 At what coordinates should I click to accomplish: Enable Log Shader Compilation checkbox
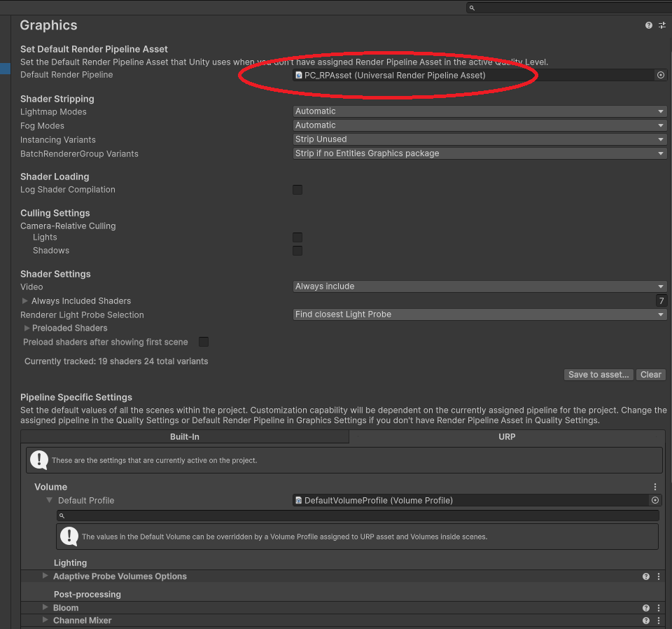(297, 190)
